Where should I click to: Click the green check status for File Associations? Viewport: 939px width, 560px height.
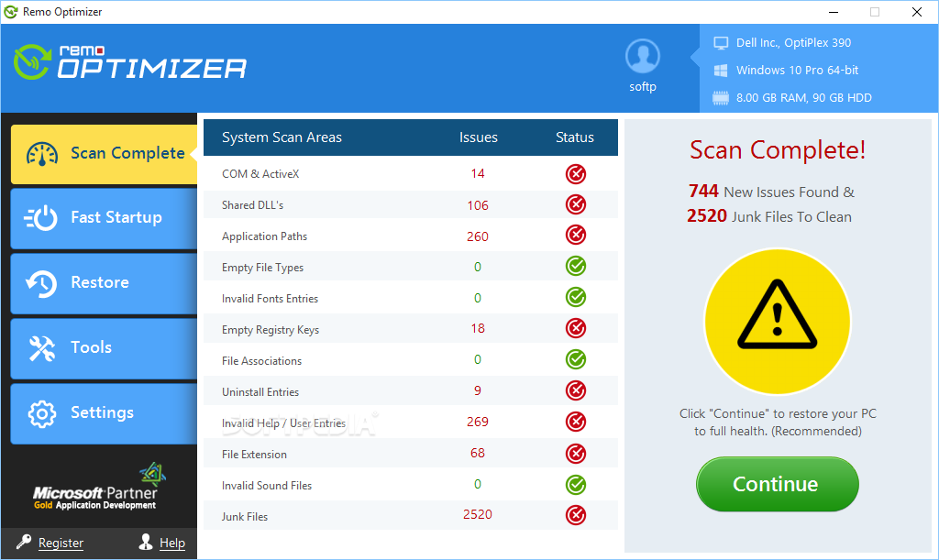576,359
